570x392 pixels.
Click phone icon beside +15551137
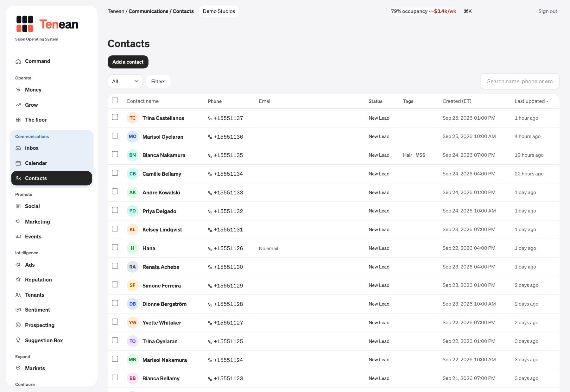pyautogui.click(x=210, y=118)
